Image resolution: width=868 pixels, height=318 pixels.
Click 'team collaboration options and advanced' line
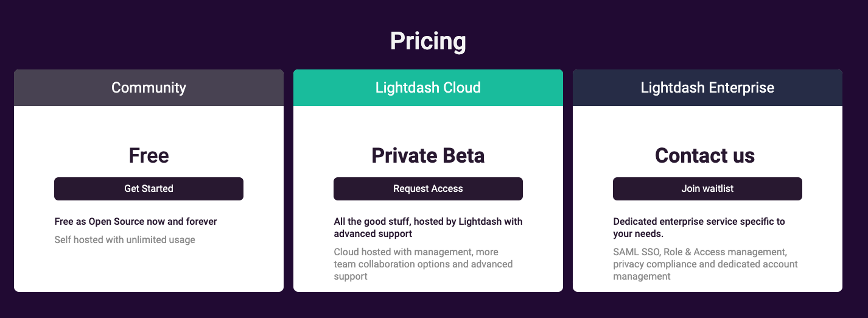coord(423,264)
